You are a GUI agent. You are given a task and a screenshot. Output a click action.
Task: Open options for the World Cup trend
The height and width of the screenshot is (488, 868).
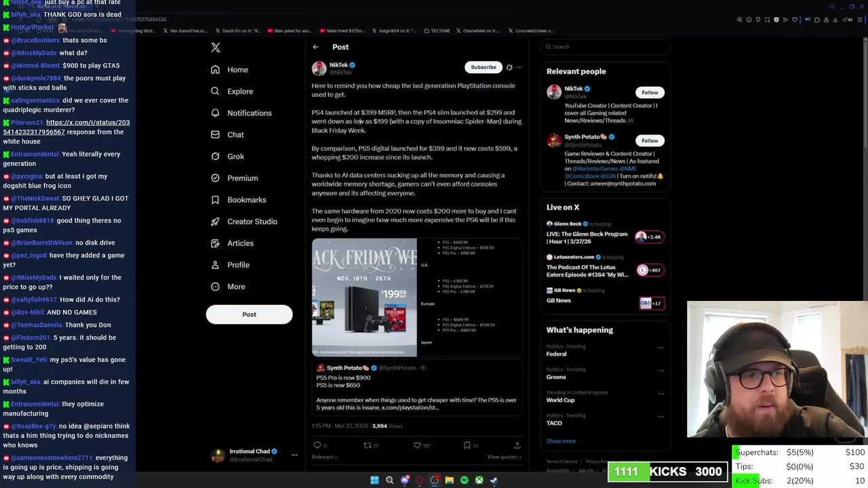click(660, 394)
